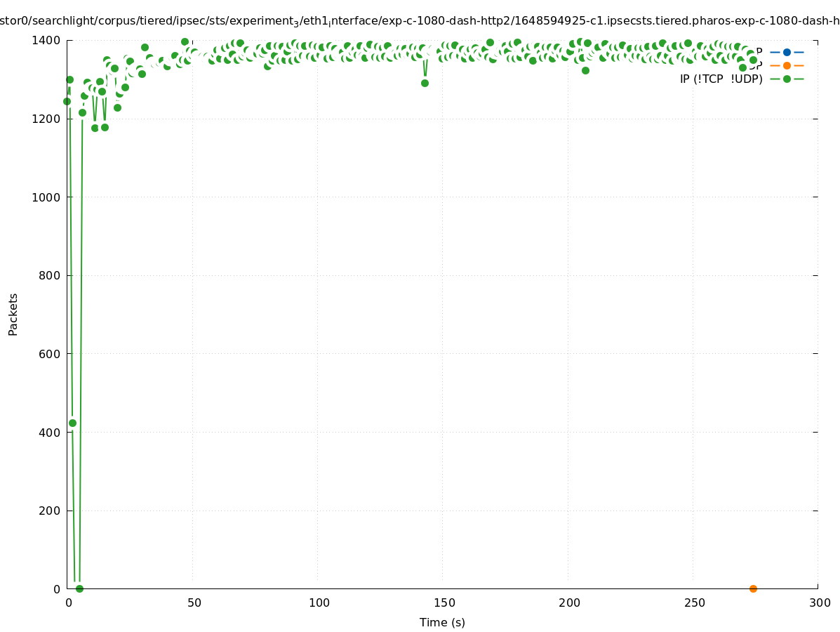Click the green dip point near 143 seconds
Screen dimensions: 840x632
coord(425,83)
